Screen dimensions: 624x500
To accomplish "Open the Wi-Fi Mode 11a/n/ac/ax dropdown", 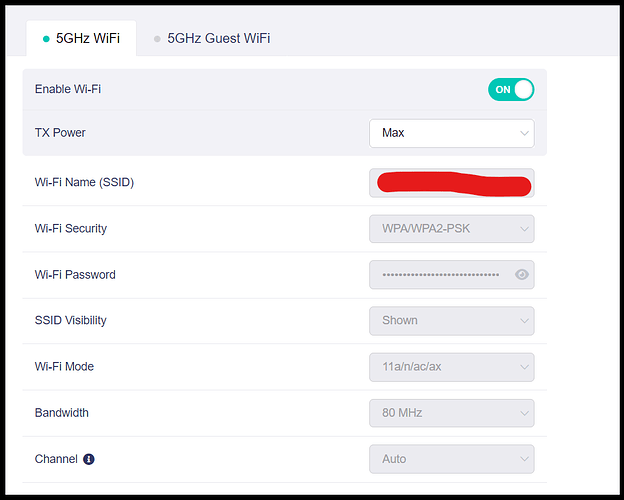I will [x=452, y=367].
